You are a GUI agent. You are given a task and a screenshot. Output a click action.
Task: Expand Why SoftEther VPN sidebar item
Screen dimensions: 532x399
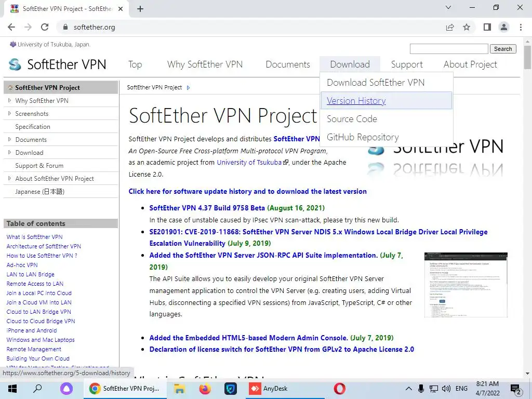pos(9,100)
